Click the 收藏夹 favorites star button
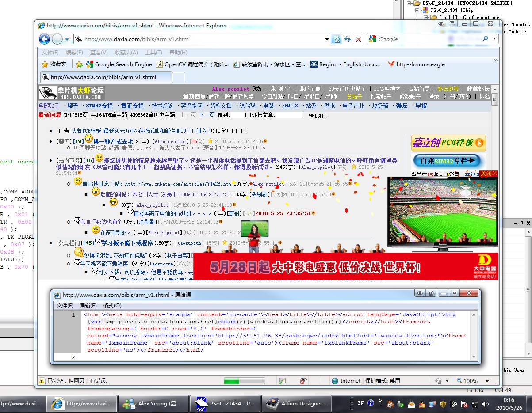This screenshot has width=532, height=413. click(54, 64)
